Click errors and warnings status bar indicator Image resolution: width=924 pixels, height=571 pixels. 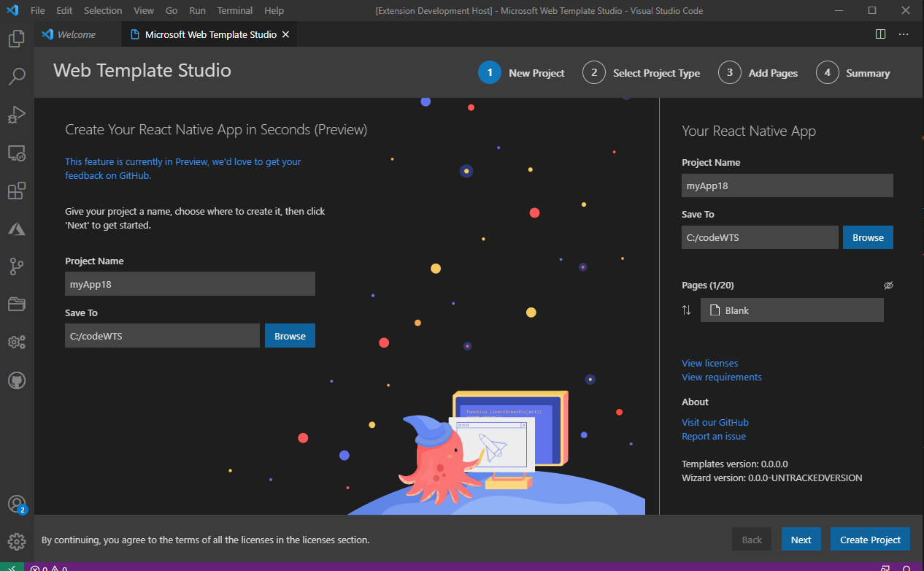(x=48, y=568)
